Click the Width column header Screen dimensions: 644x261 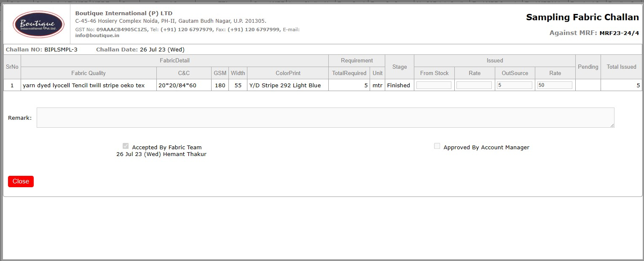tap(238, 73)
